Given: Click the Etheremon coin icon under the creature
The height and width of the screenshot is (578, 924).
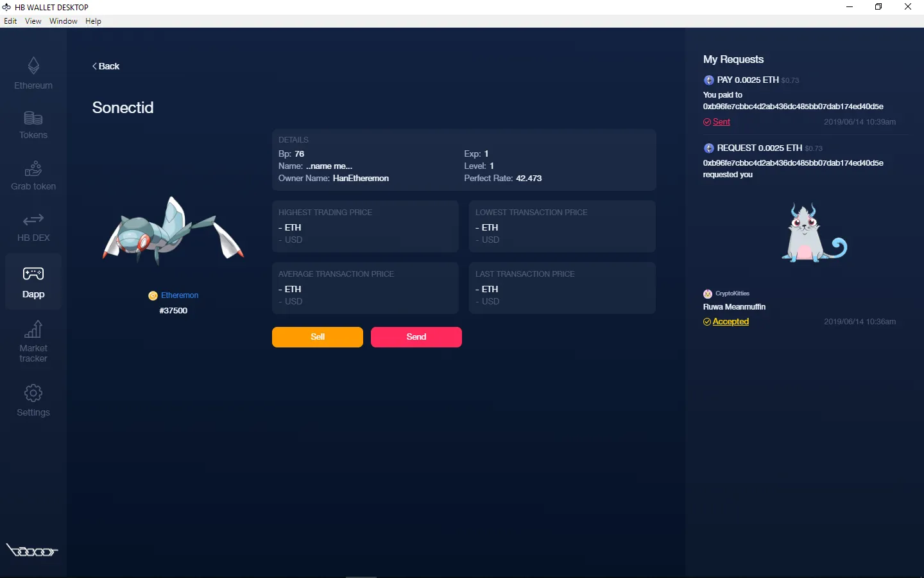Looking at the screenshot, I should [x=153, y=295].
